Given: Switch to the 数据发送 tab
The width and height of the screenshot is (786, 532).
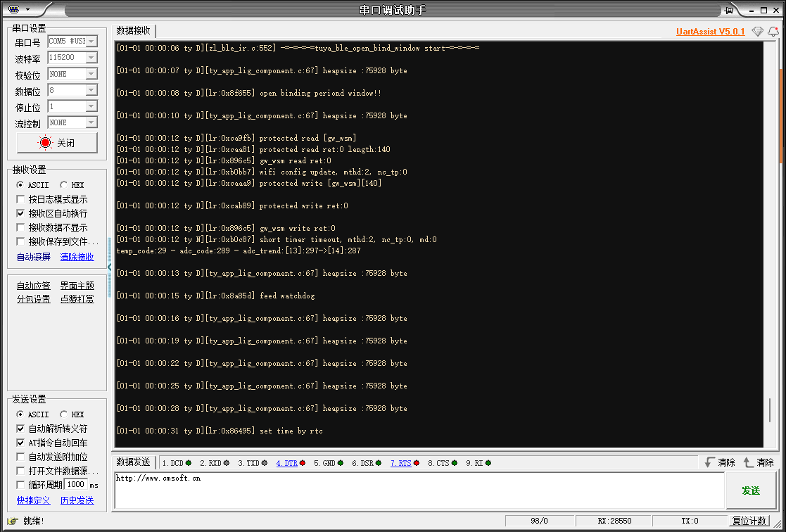Looking at the screenshot, I should [x=133, y=462].
